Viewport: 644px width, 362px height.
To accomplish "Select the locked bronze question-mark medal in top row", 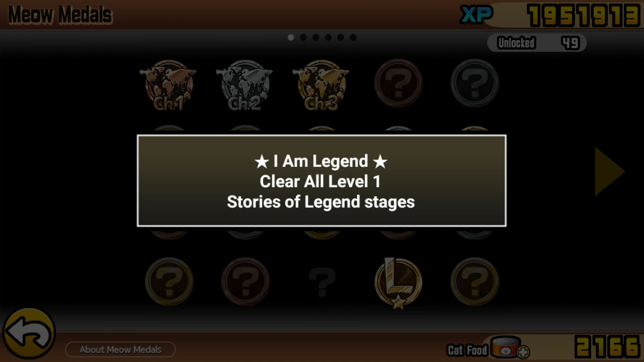I will click(x=398, y=83).
